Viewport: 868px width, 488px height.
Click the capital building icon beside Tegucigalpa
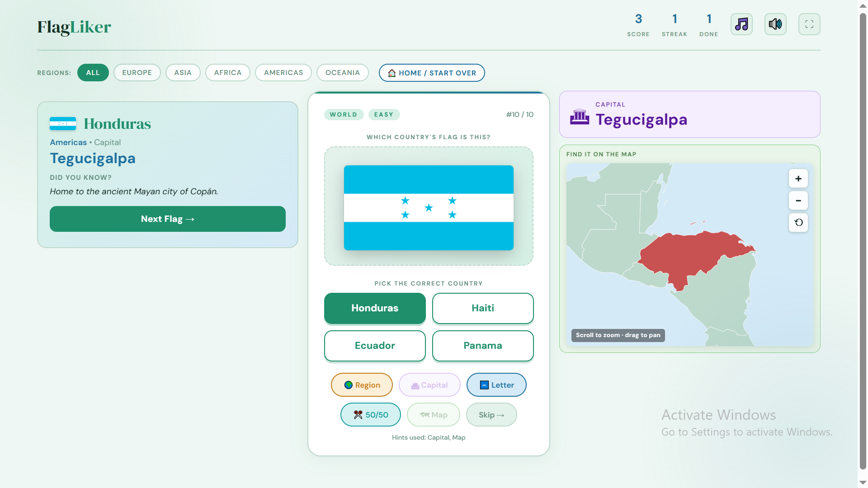click(580, 117)
